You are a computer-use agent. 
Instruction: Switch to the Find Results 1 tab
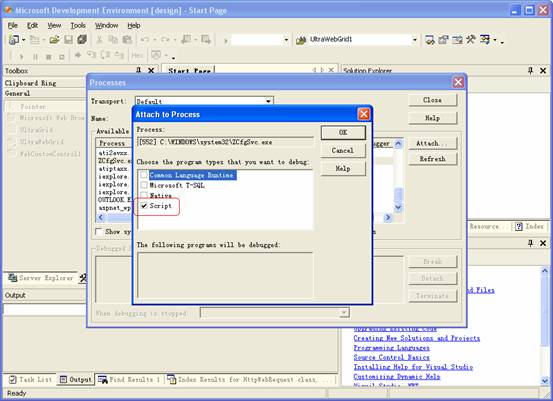click(129, 379)
